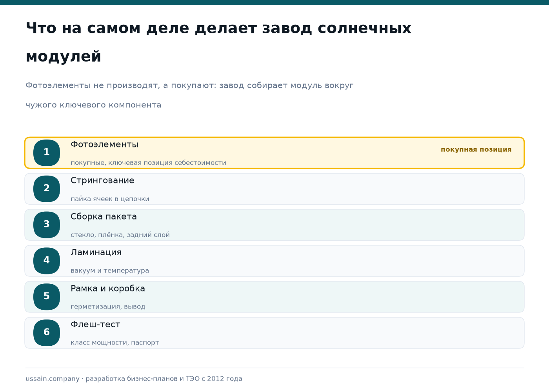The width and height of the screenshot is (549, 392).
Task: Click the step 3 number badge
Action: [x=47, y=225]
